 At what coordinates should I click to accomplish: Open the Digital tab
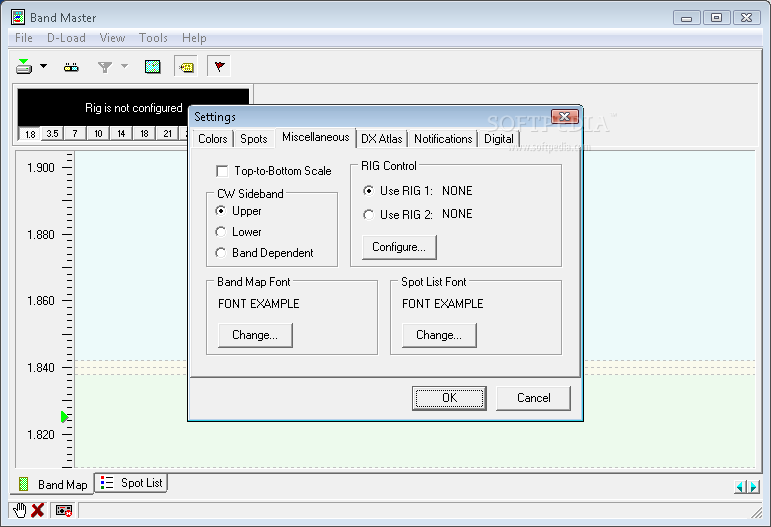coord(499,139)
